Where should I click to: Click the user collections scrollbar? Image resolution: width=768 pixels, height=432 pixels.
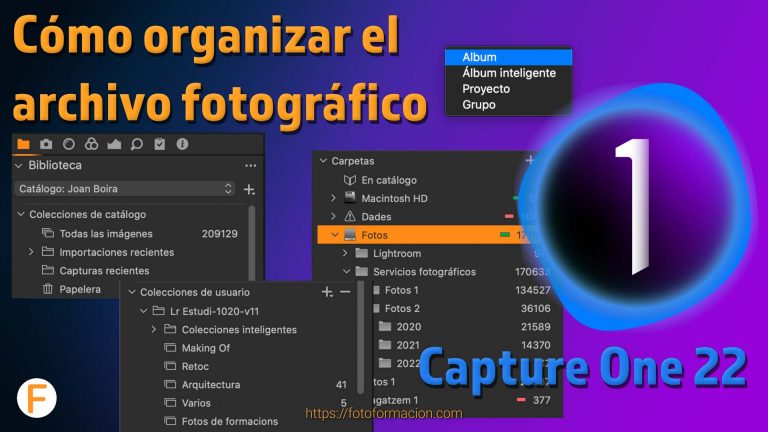361,338
